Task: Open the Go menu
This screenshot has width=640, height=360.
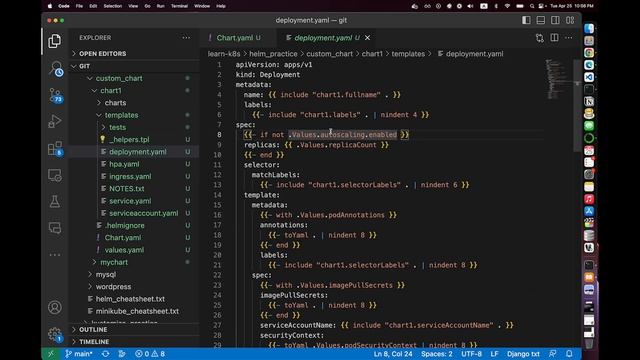Action: pyautogui.click(x=147, y=6)
